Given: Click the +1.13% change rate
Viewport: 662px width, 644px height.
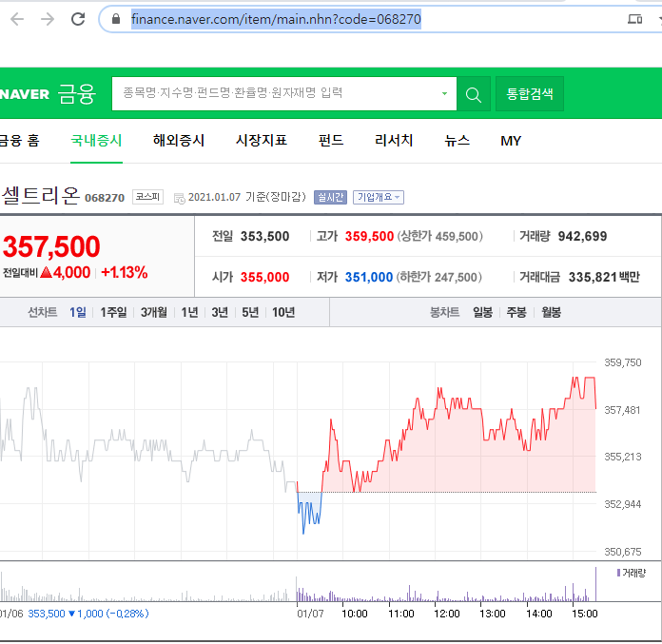Looking at the screenshot, I should pos(124,272).
